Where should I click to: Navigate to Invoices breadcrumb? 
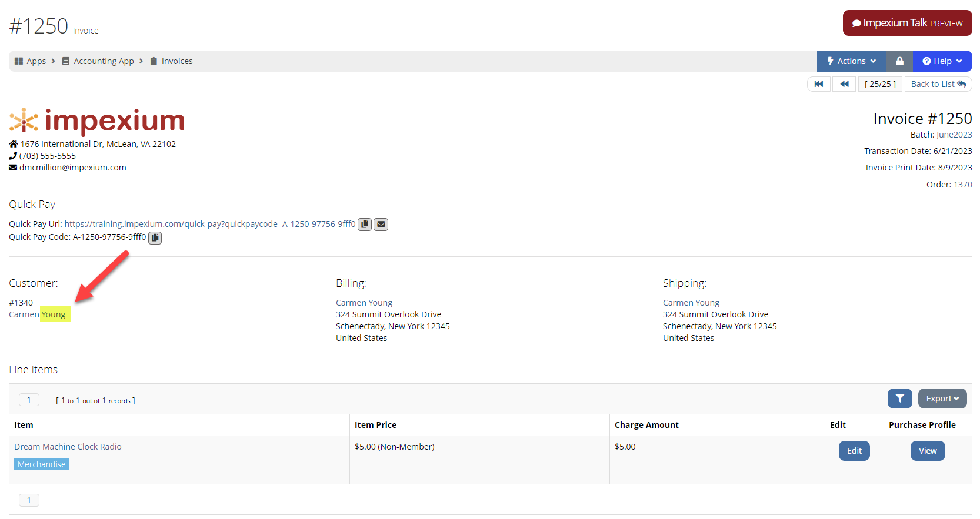[x=171, y=61]
